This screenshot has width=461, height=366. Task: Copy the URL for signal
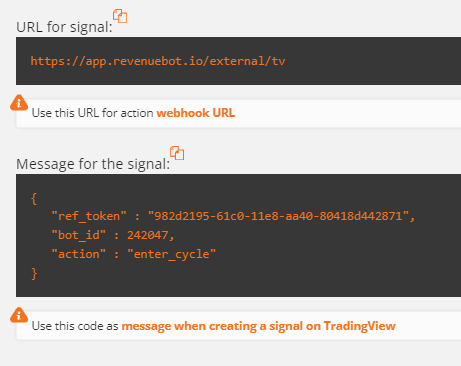(120, 16)
